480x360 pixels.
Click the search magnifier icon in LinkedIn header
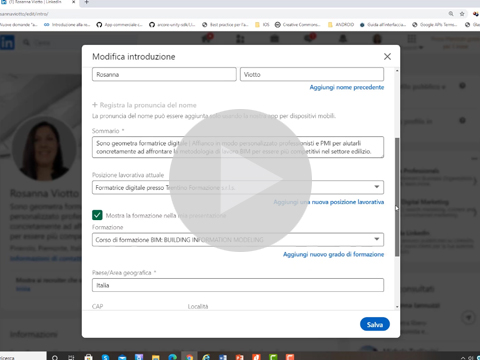point(27,43)
